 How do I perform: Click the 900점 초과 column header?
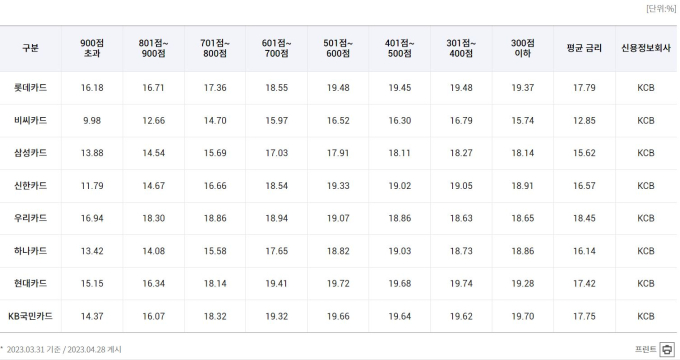coord(92,48)
